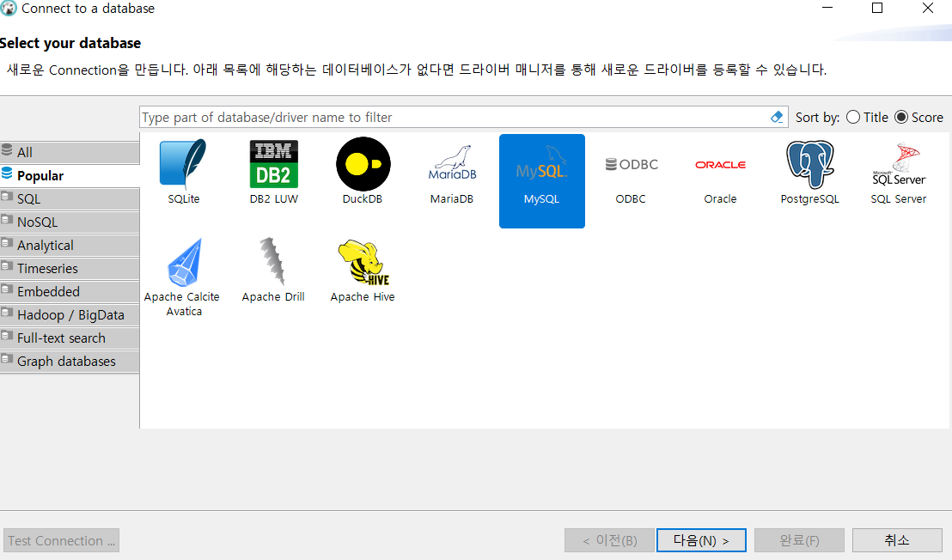Maximize the Connect to a database window
The width and height of the screenshot is (952, 560).
coord(877,8)
